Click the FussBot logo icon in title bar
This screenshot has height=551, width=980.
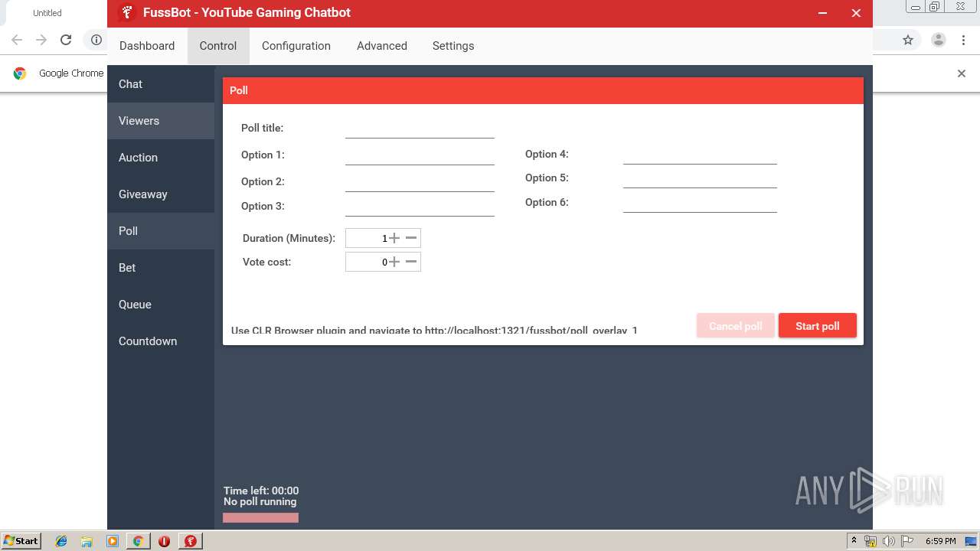point(127,13)
